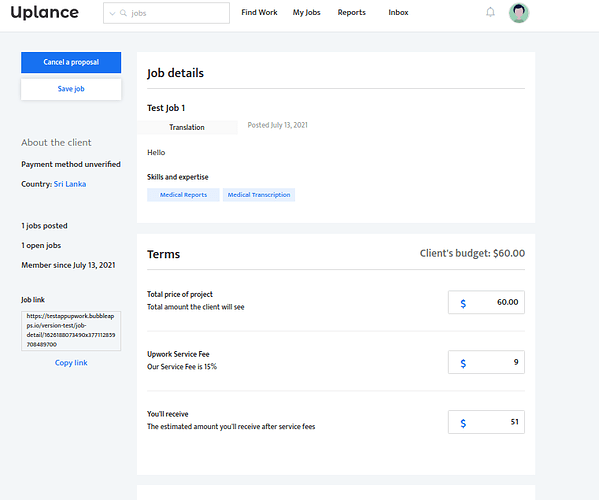Select the Medical Transcription skill tag

(x=259, y=195)
